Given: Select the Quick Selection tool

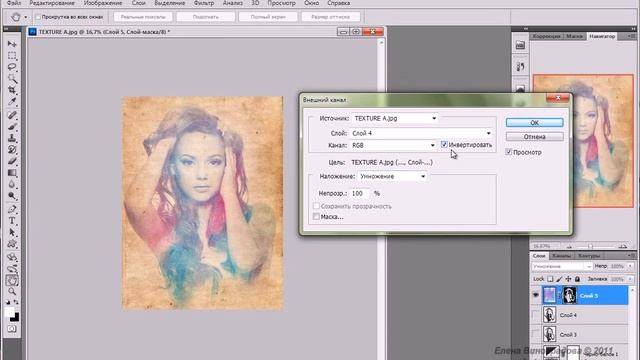Looking at the screenshot, I should pos(12,78).
